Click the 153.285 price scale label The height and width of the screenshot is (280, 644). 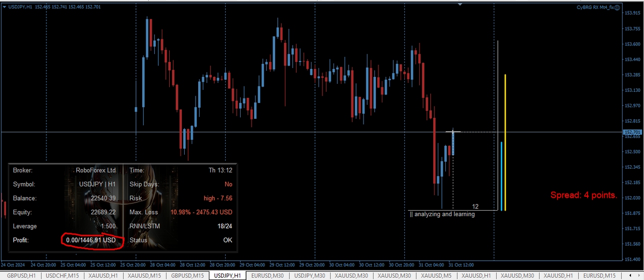tap(633, 75)
